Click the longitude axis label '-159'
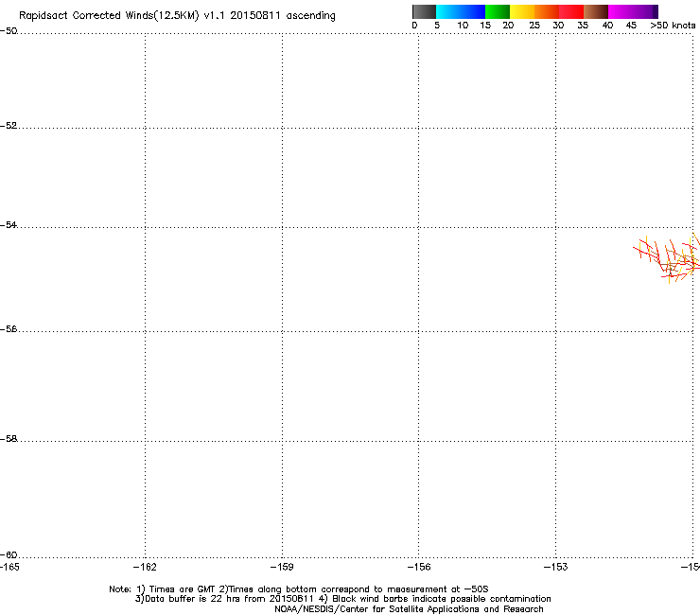Screen dimensions: 700x615 click(282, 567)
